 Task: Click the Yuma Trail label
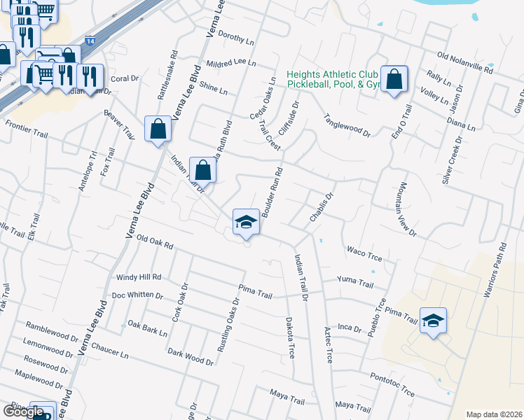pos(355,282)
